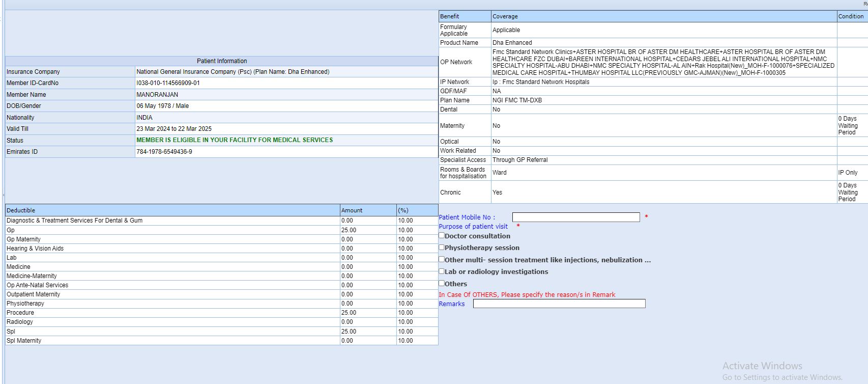The image size is (868, 384).
Task: Toggle the Others purpose checkbox
Action: coord(442,283)
